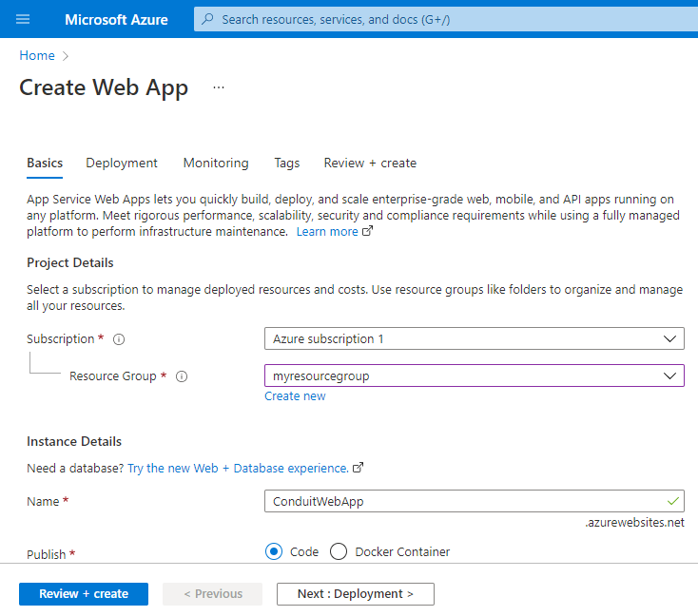Click external link icon after Database experience
698x616 pixels.
coord(359,468)
